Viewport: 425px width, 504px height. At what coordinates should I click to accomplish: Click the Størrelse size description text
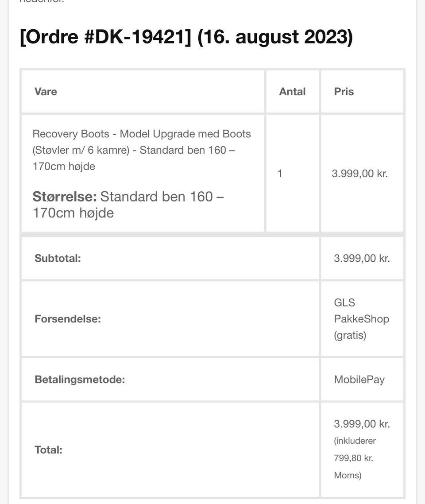pyautogui.click(x=128, y=205)
